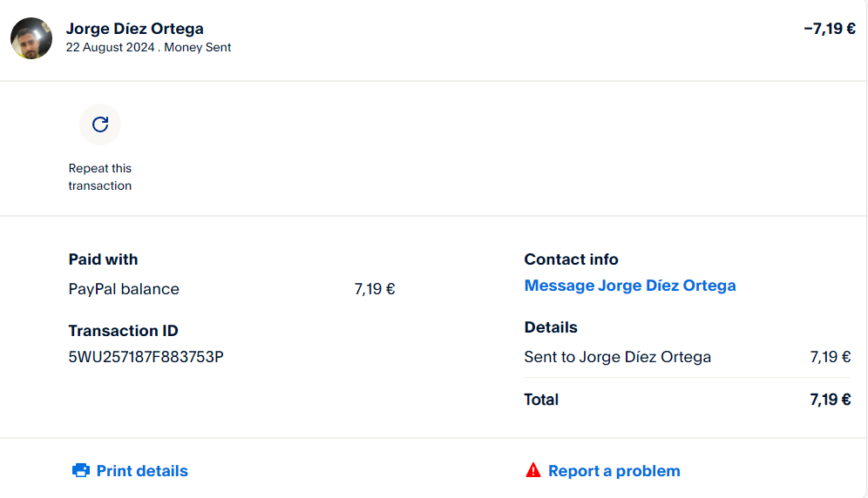The image size is (868, 498).
Task: Click the Print details link
Action: click(142, 471)
